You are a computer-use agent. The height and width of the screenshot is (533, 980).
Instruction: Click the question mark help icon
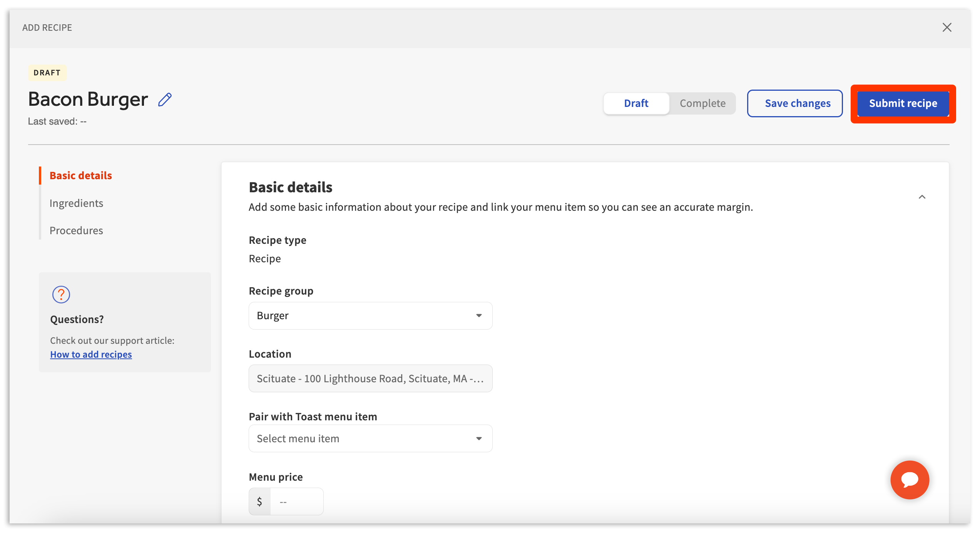61,295
